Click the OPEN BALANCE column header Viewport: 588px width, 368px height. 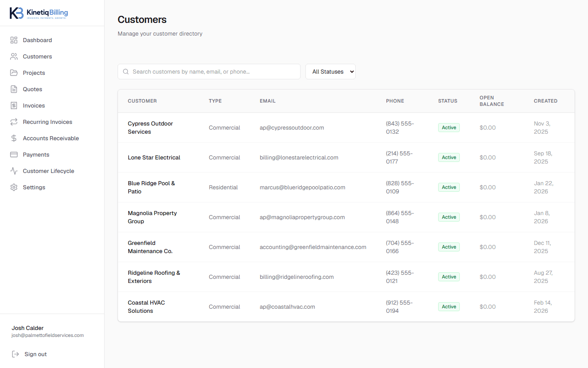click(492, 101)
